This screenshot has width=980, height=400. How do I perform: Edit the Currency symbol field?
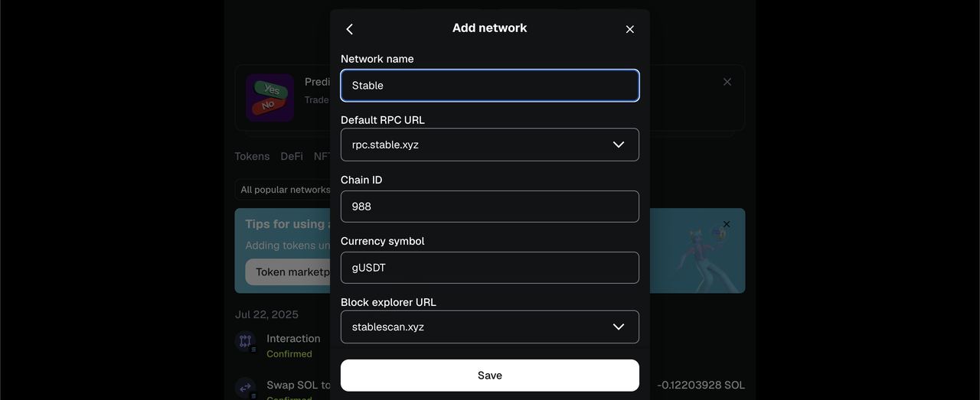489,268
